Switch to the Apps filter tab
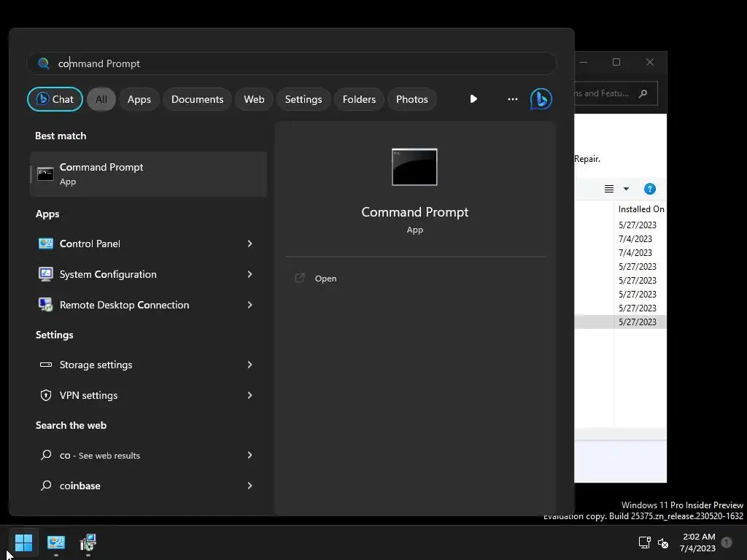This screenshot has width=747, height=560. pos(139,99)
